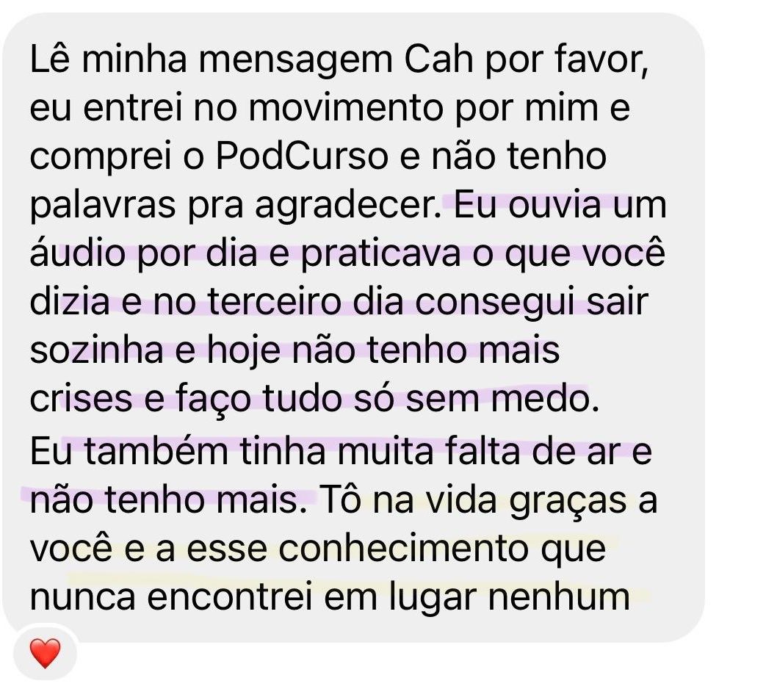Click the word "praticava" in the message
The image size is (766, 700).
[380, 255]
